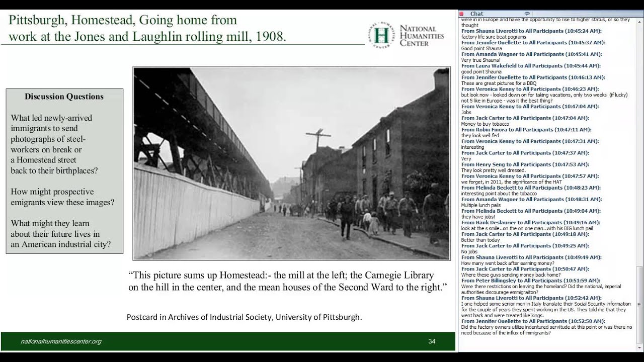The height and width of the screenshot is (362, 644).
Task: Click message 'Where these guys sending money back home?'
Action: point(511,274)
